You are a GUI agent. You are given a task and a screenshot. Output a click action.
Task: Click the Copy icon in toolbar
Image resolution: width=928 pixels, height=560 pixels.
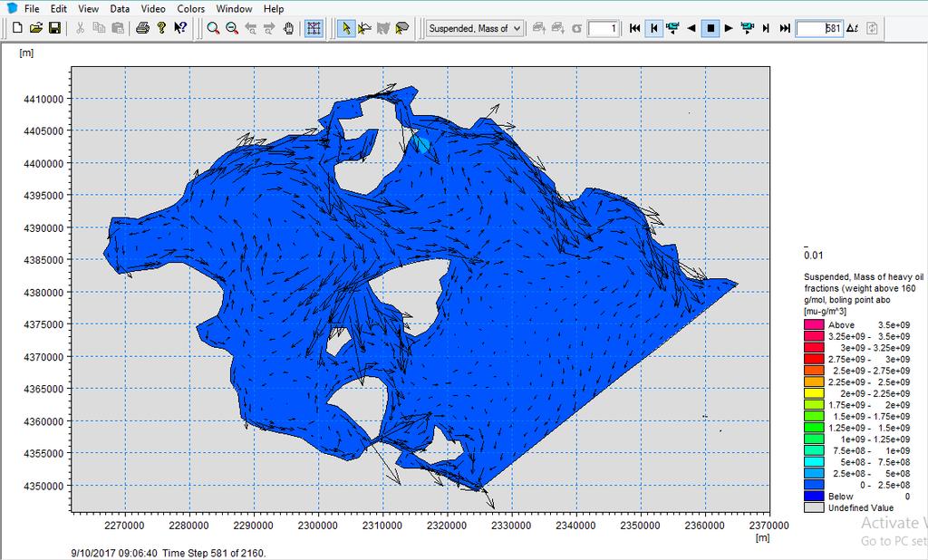[99, 28]
